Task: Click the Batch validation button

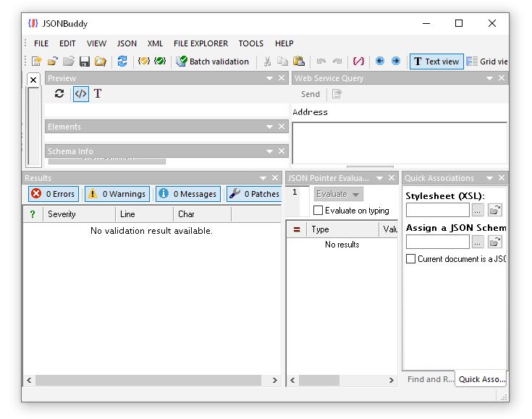Action: tap(212, 62)
